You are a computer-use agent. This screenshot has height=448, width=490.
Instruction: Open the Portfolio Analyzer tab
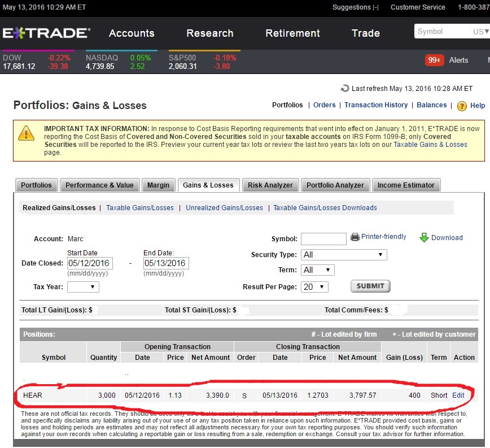[335, 185]
